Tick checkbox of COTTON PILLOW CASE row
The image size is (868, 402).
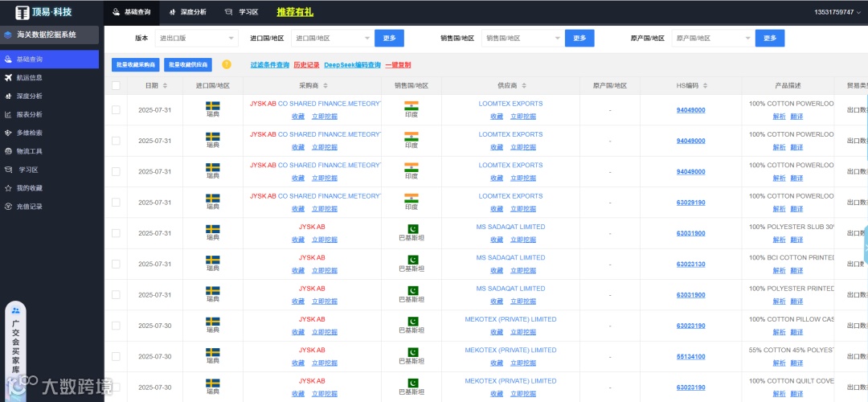click(x=116, y=326)
